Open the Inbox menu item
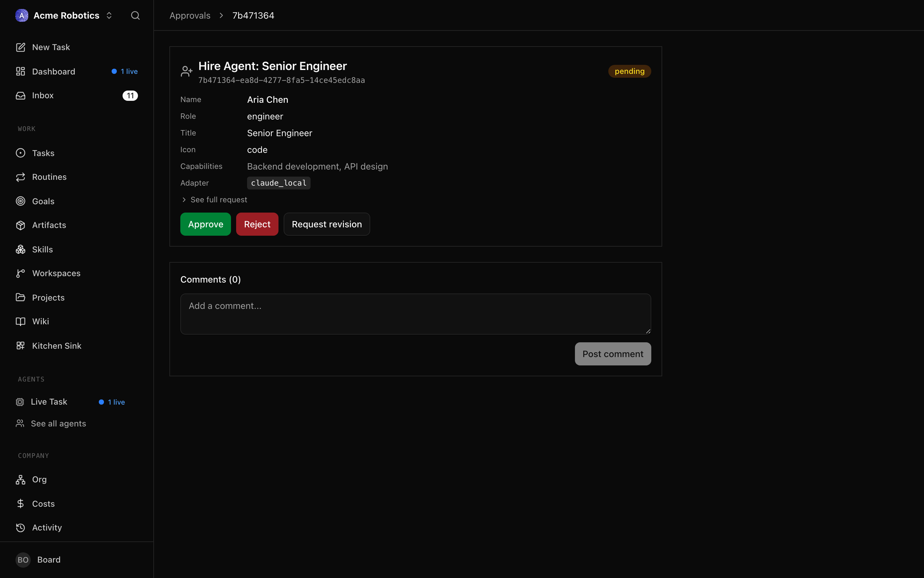Image resolution: width=924 pixels, height=578 pixels. [x=76, y=95]
